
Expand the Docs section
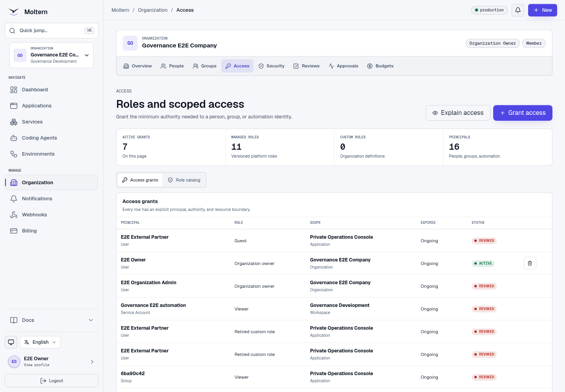[x=51, y=320]
